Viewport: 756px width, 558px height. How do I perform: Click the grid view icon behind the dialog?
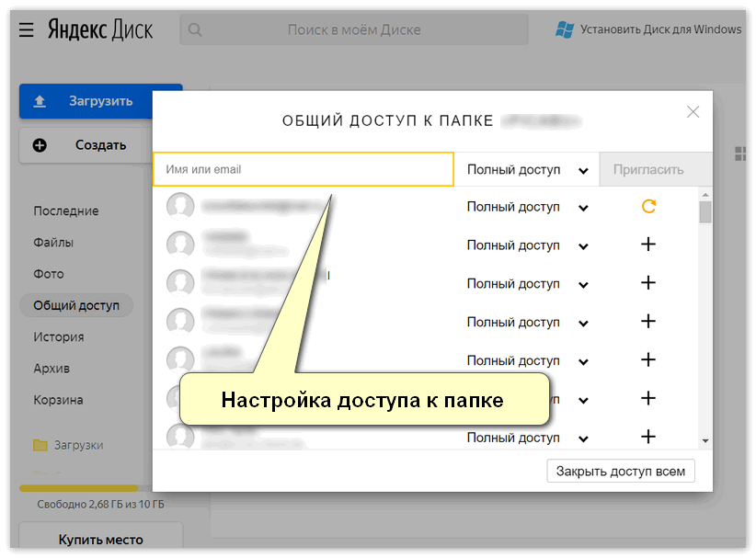point(740,154)
